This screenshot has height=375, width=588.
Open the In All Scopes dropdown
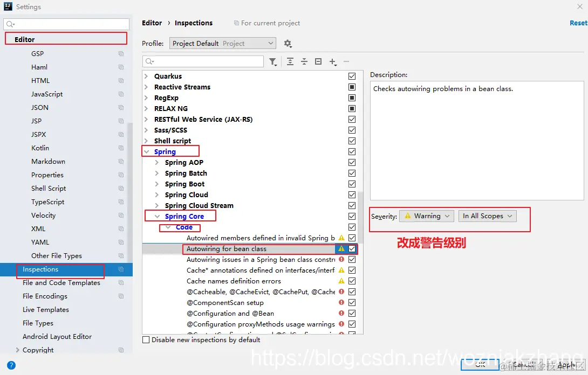click(487, 216)
